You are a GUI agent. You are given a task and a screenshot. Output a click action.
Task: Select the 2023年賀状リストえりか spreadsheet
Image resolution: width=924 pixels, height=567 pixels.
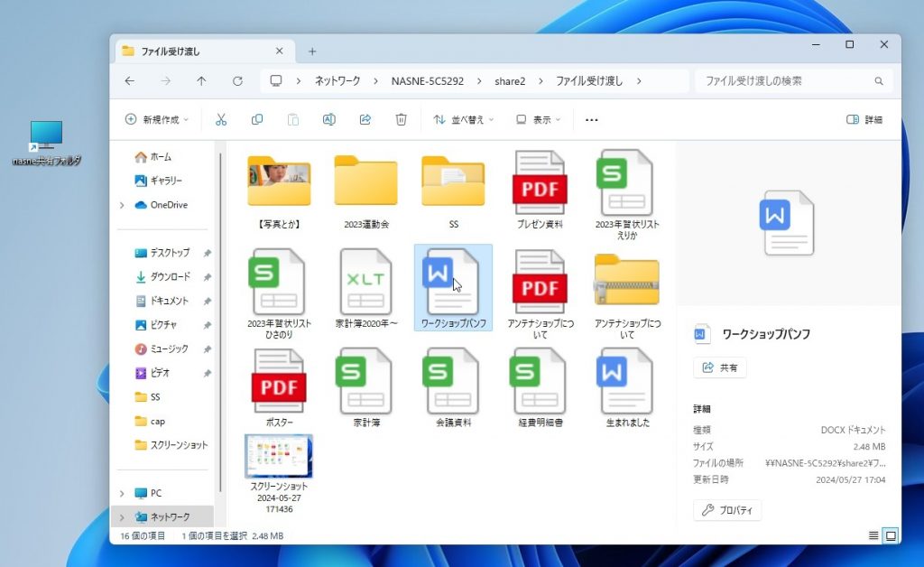pos(627,194)
